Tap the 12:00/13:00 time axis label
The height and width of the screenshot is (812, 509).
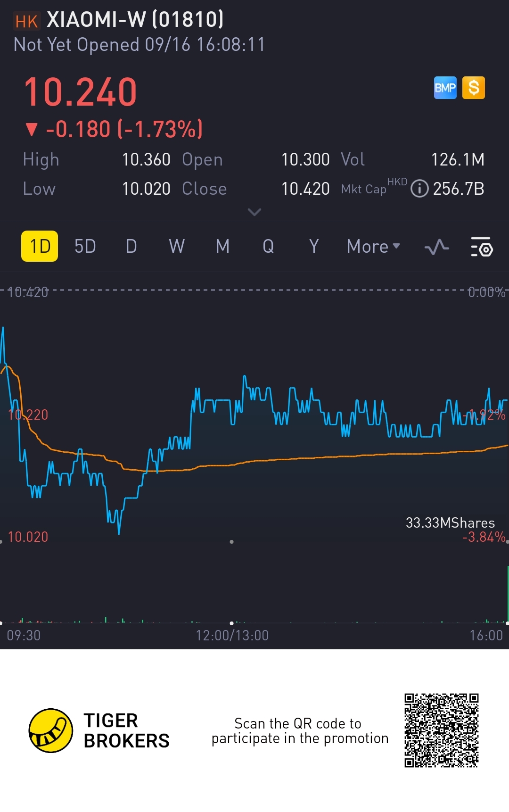(232, 635)
